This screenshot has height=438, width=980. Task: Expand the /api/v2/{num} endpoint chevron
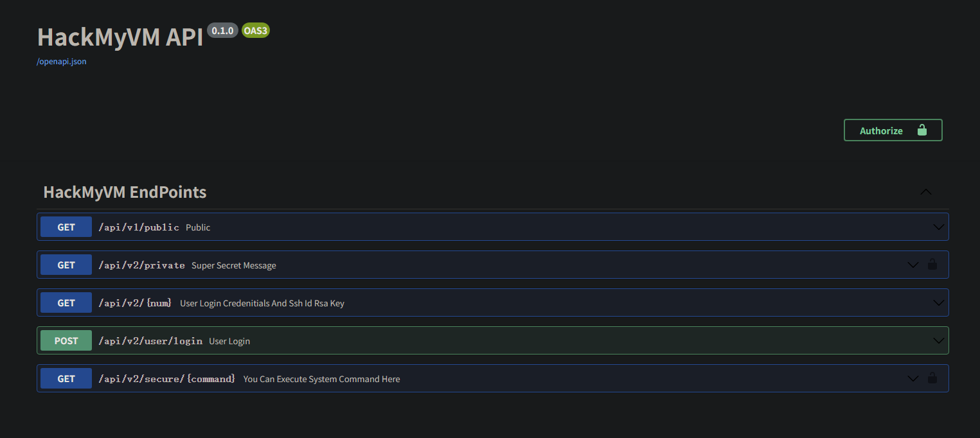[x=938, y=302]
